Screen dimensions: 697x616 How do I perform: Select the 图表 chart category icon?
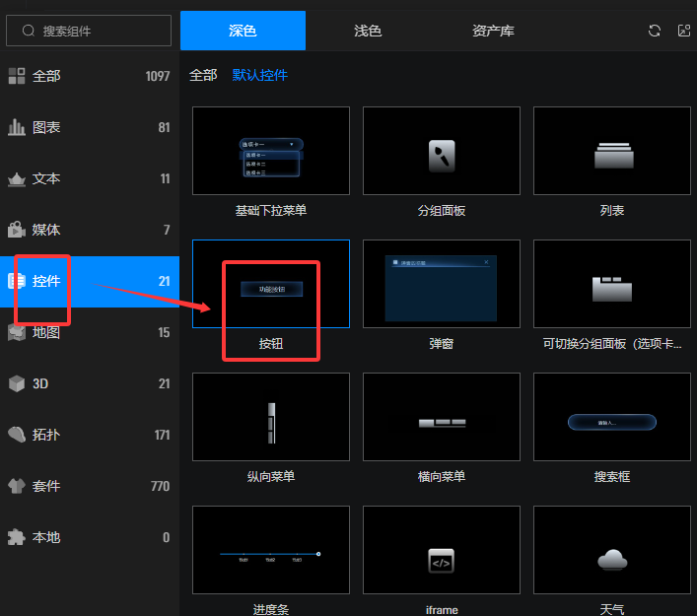coord(17,127)
